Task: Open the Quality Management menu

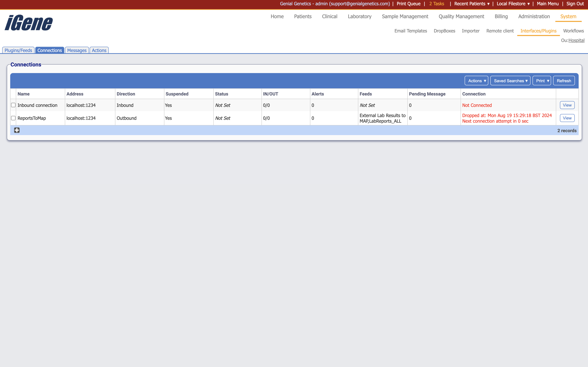Action: 461,16
